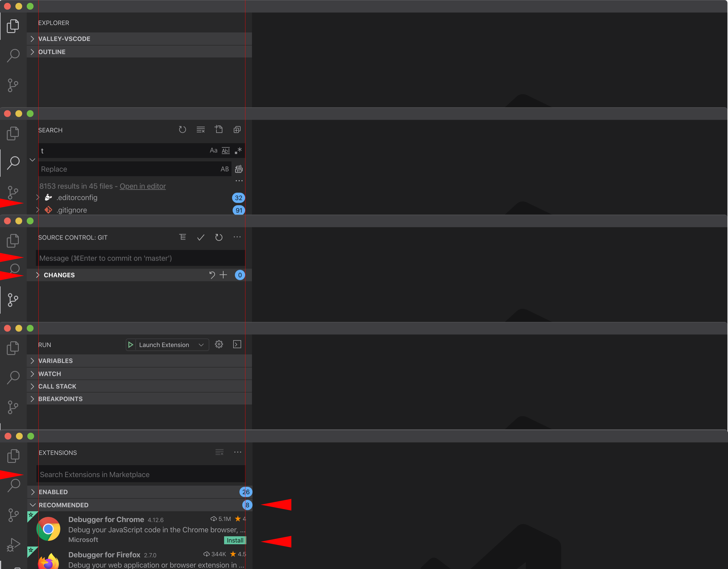Expand the .gitignore search results
Viewport: 728px width, 569px height.
(38, 210)
